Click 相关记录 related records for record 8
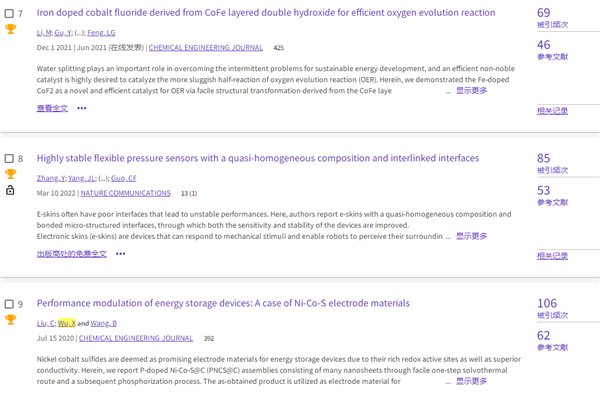Viewport: 600px width, 393px height. (552, 256)
